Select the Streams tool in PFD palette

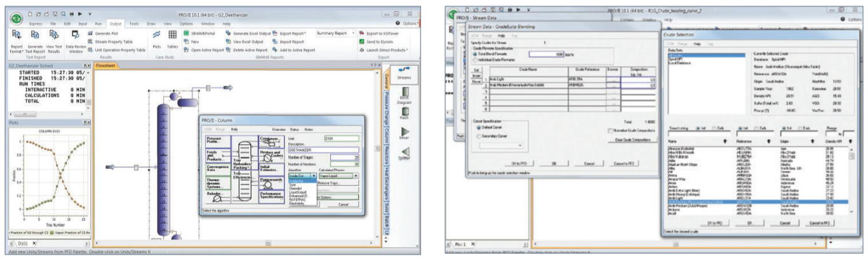pos(405,72)
